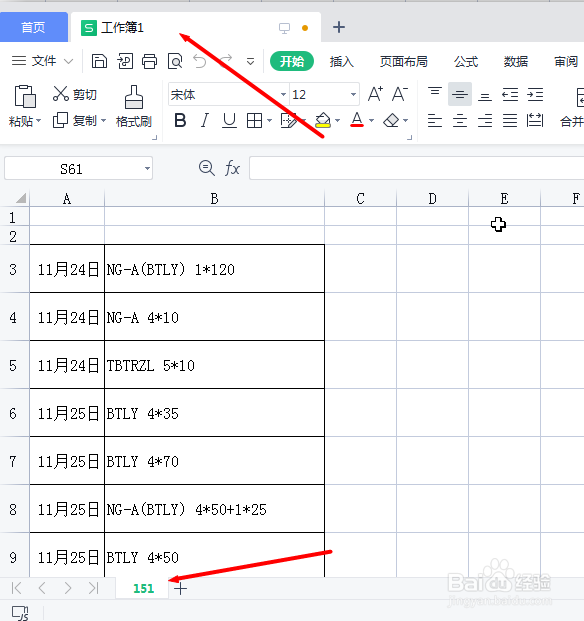Apply red font color A
584x621 pixels.
point(357,120)
